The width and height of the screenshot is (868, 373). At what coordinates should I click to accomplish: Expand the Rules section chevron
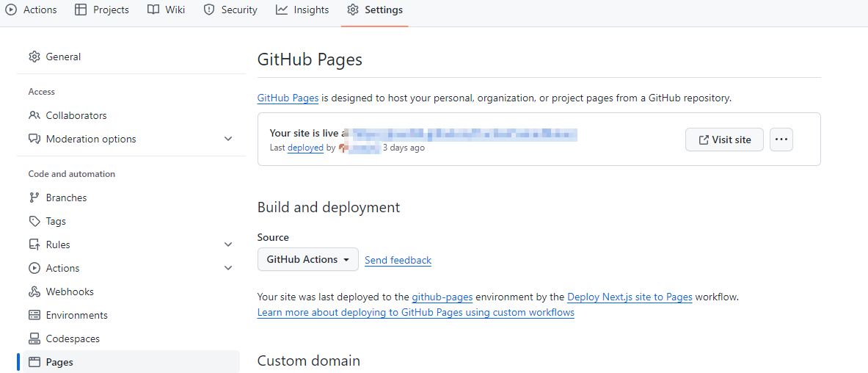click(228, 245)
